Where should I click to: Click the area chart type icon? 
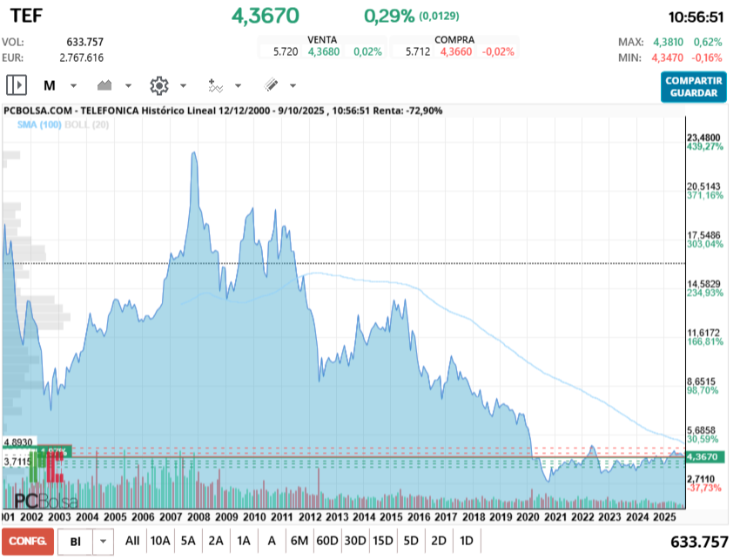105,85
